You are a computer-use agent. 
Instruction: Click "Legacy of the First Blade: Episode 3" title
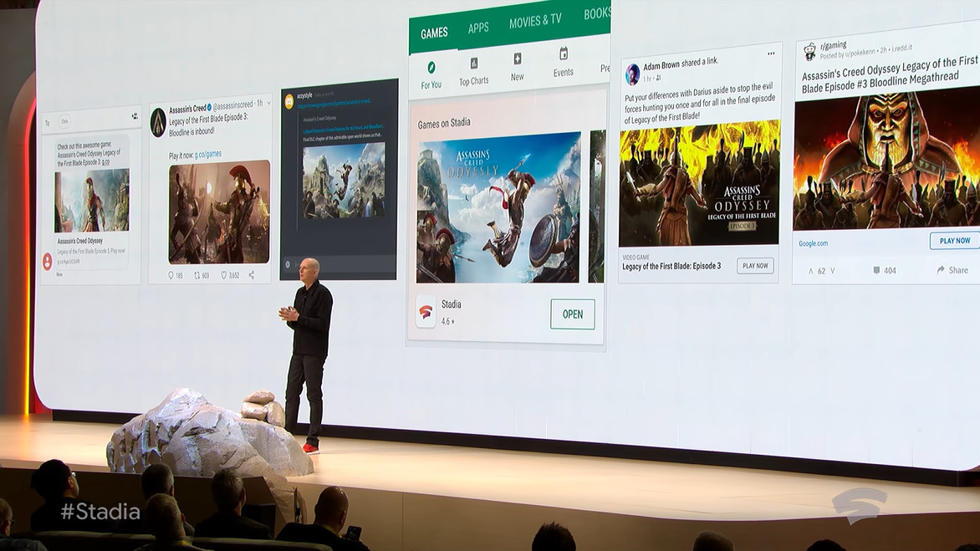point(671,266)
